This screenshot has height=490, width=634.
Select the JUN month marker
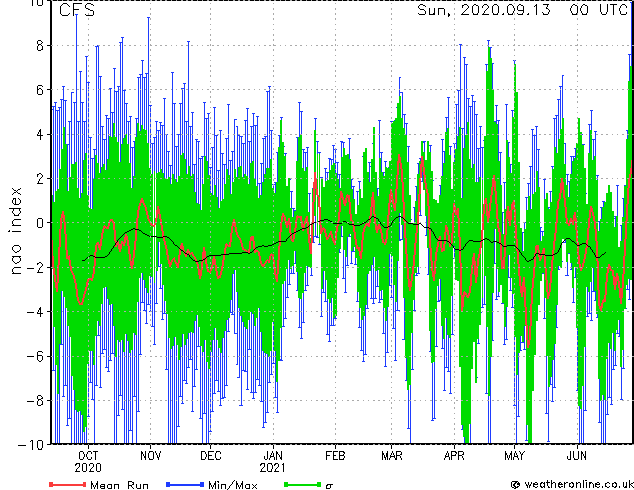click(576, 455)
